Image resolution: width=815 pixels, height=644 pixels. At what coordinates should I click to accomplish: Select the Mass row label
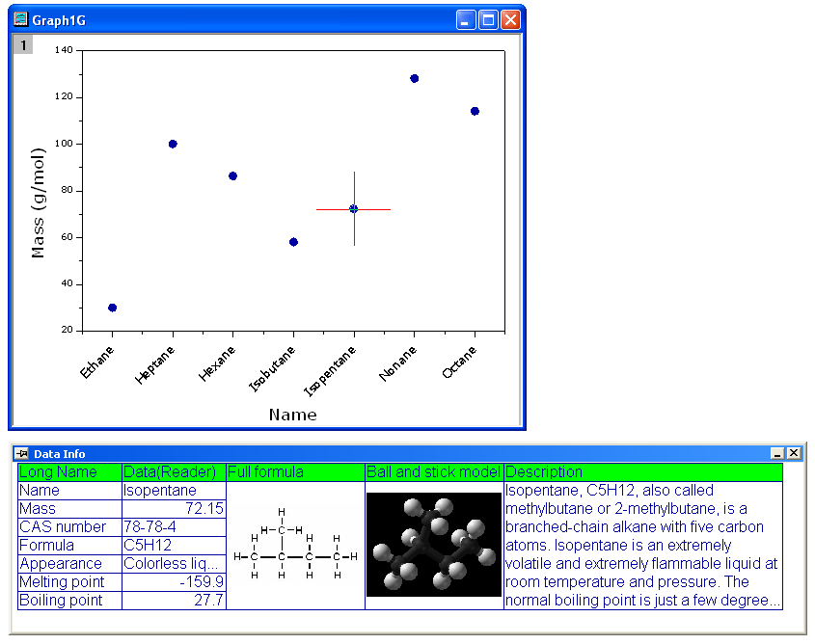69,509
